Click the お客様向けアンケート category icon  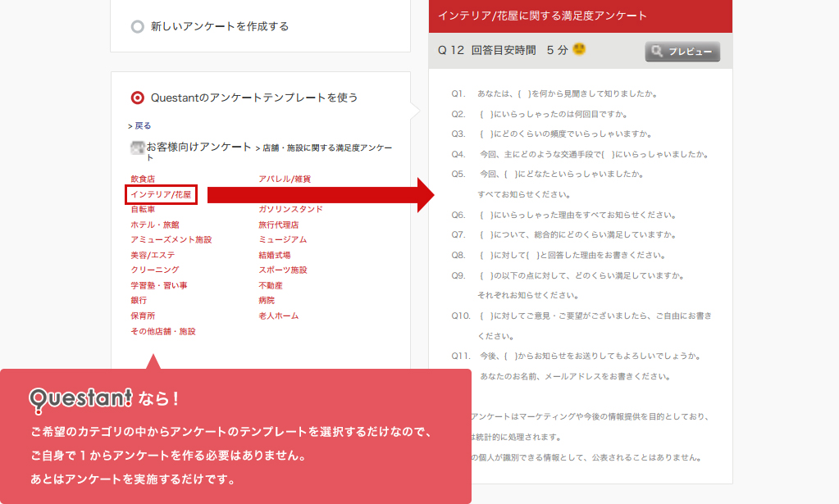tap(137, 148)
